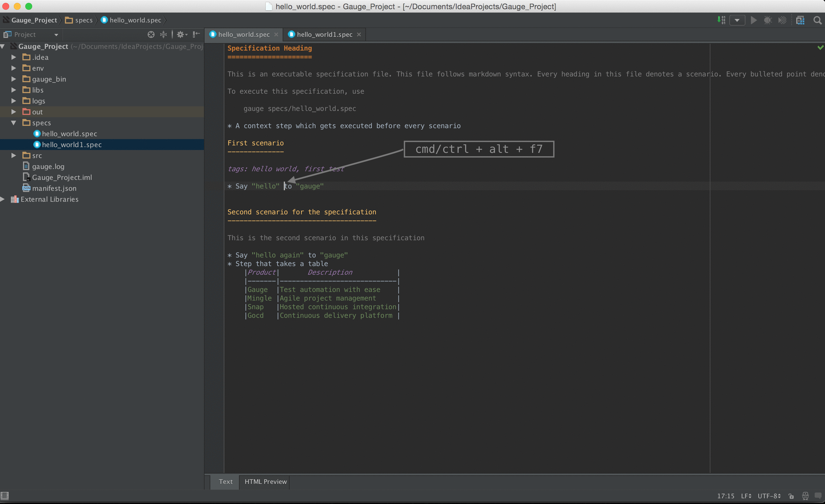
Task: Click the run configuration icon
Action: (738, 20)
